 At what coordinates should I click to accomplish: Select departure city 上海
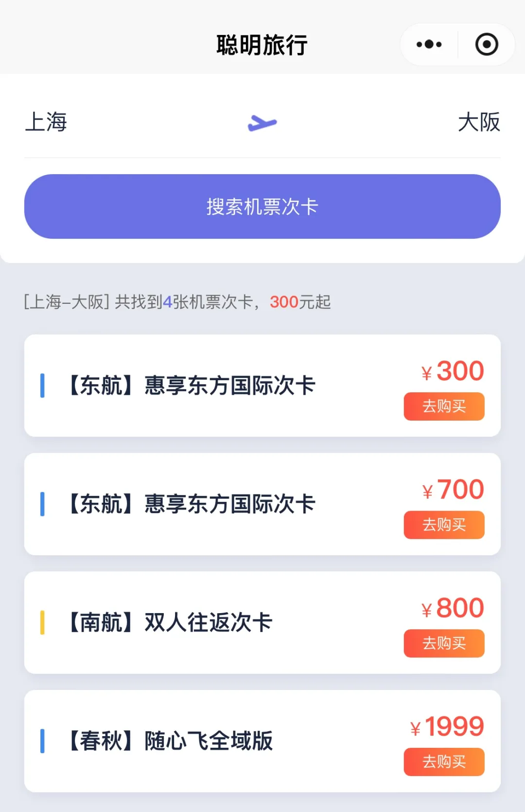pos(46,122)
